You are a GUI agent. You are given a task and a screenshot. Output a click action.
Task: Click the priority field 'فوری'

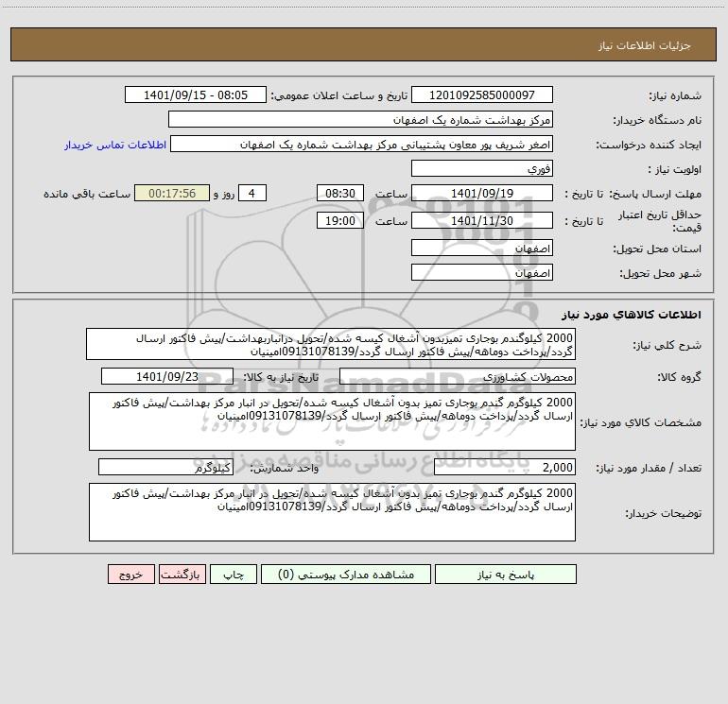[482, 168]
